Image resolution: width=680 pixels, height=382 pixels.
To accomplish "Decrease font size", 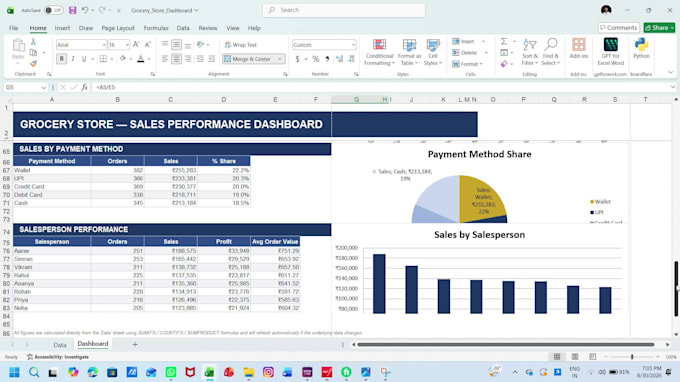I will 147,45.
